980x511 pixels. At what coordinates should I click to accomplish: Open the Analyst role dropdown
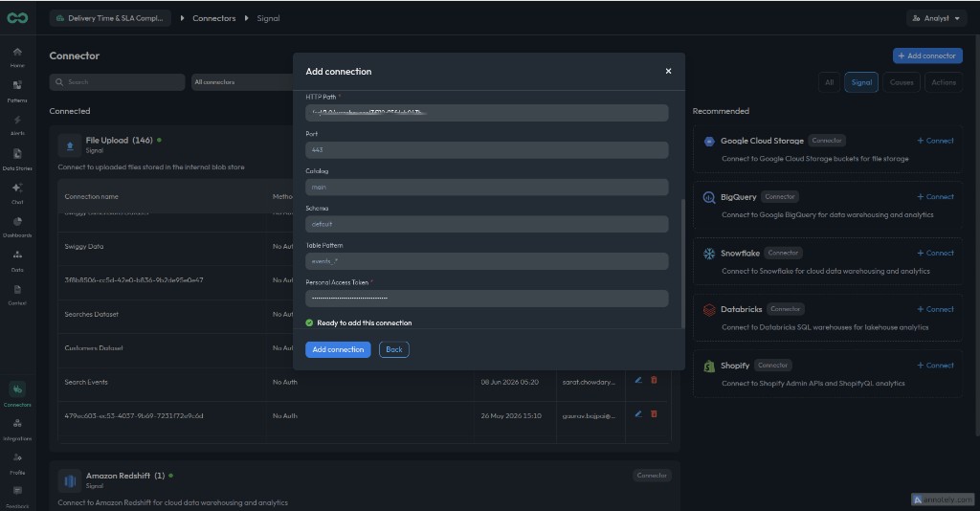935,18
